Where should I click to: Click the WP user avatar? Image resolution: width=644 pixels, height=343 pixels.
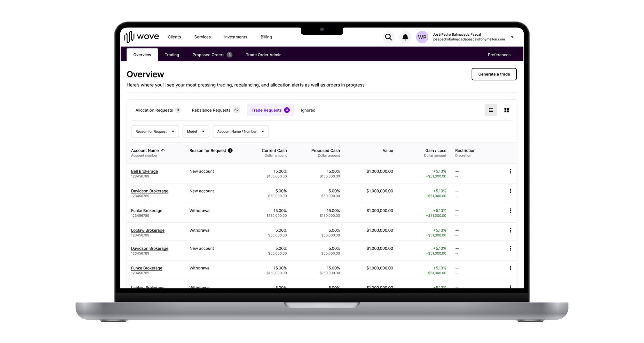tap(422, 37)
